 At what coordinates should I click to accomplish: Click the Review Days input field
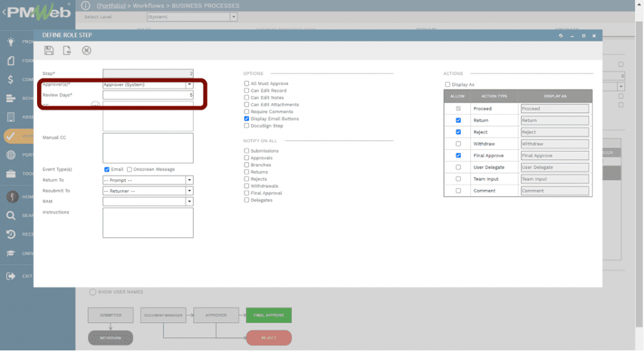[x=148, y=95]
